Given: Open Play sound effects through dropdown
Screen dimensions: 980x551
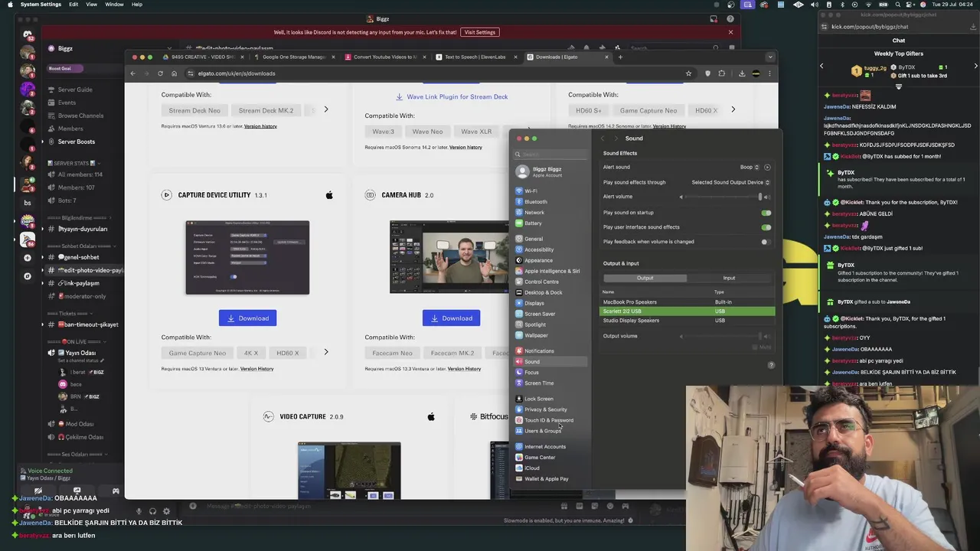Looking at the screenshot, I should [730, 182].
